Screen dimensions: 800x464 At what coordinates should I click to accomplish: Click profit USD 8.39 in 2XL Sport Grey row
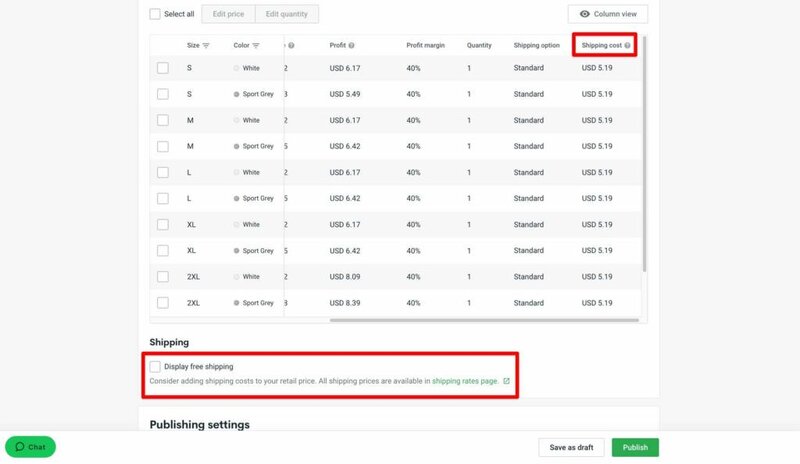click(x=345, y=303)
